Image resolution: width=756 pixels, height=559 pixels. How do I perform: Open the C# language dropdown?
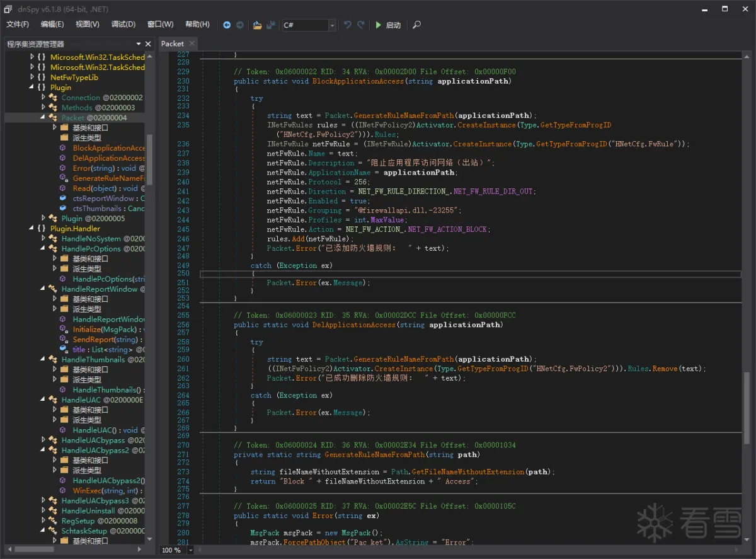click(332, 25)
